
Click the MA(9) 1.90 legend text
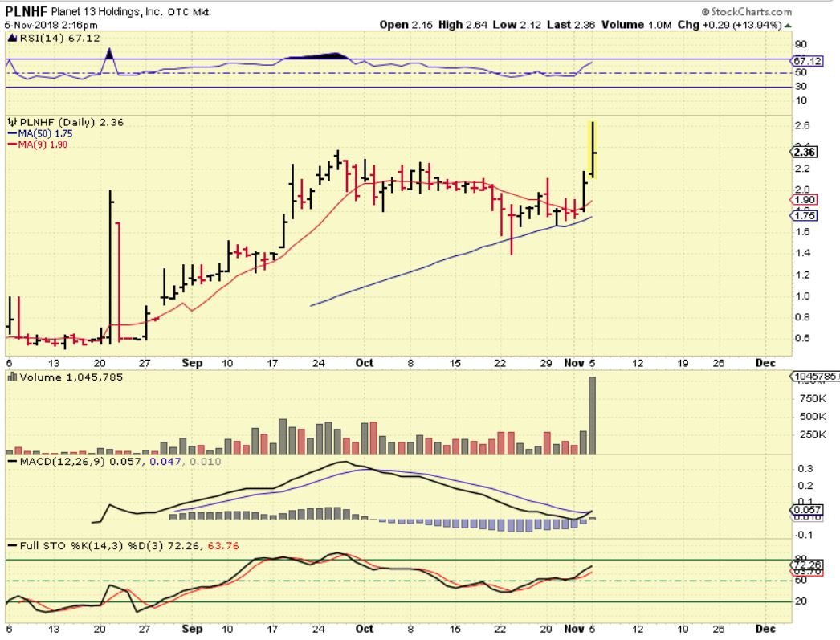click(x=43, y=145)
